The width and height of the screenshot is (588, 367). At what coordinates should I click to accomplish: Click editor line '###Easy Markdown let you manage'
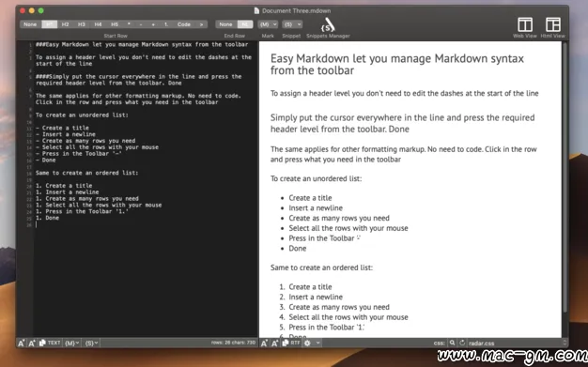click(x=142, y=45)
